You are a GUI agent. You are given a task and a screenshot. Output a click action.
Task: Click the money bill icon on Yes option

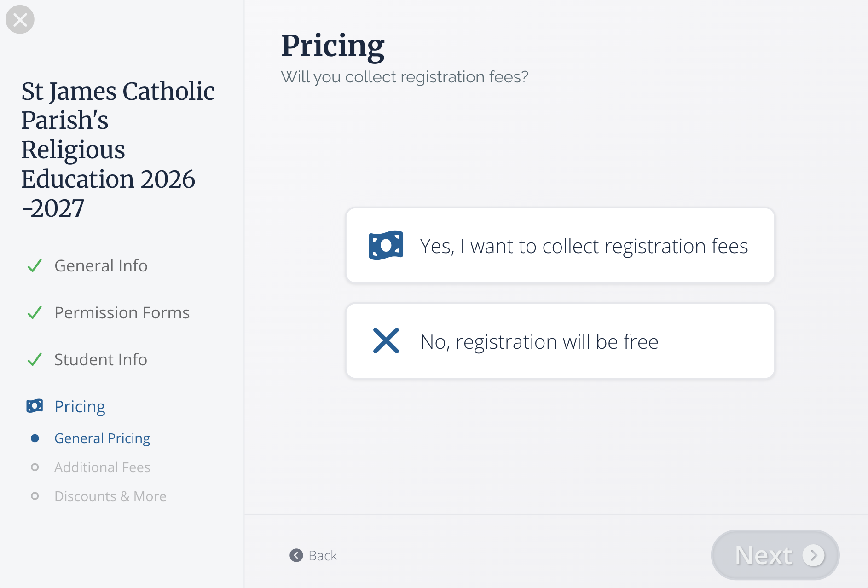[x=386, y=245]
